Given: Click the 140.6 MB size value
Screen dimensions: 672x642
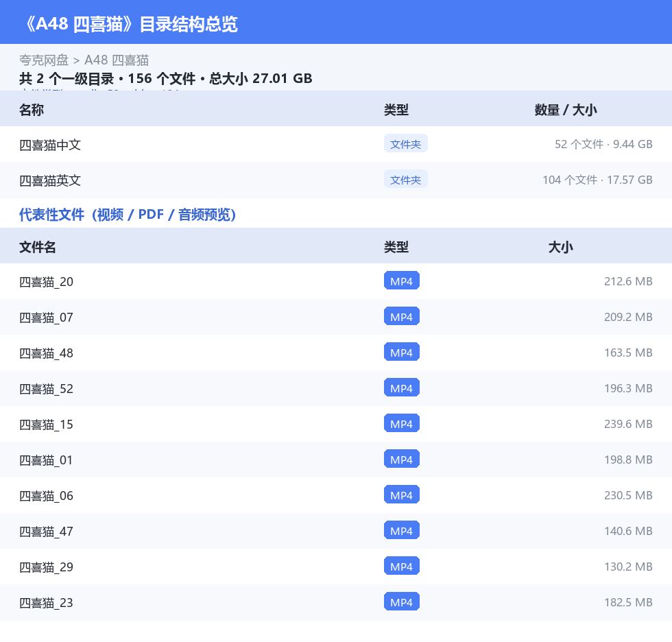Looking at the screenshot, I should (628, 531).
